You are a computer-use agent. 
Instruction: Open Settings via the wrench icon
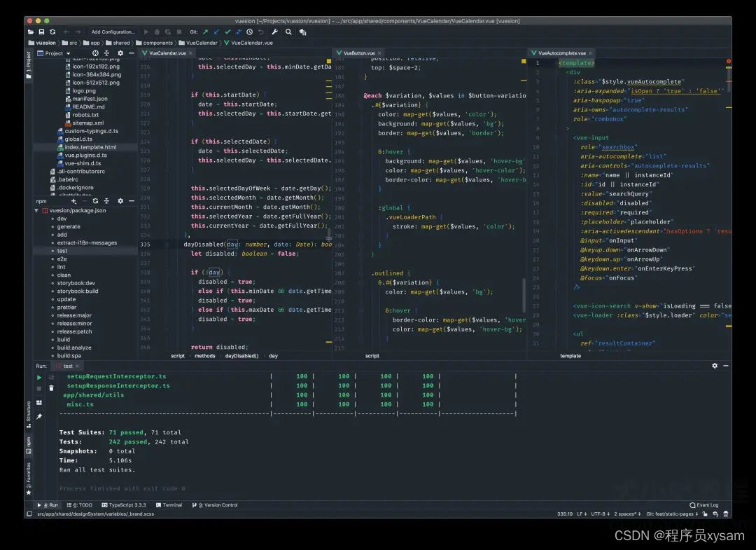coord(275,32)
